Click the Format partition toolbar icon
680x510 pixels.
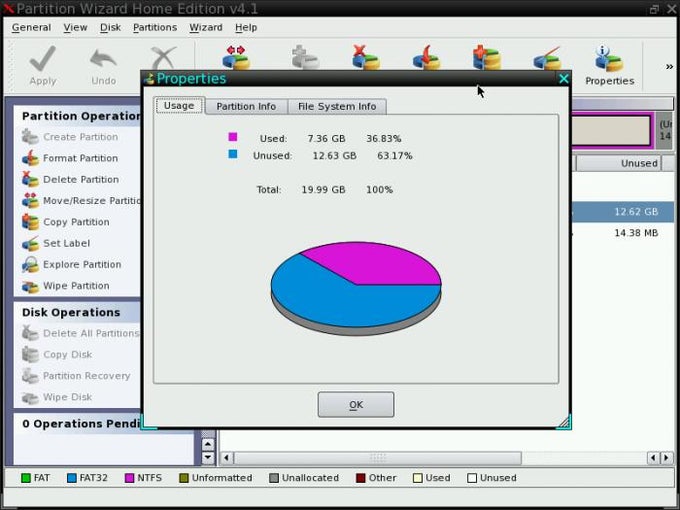point(426,58)
